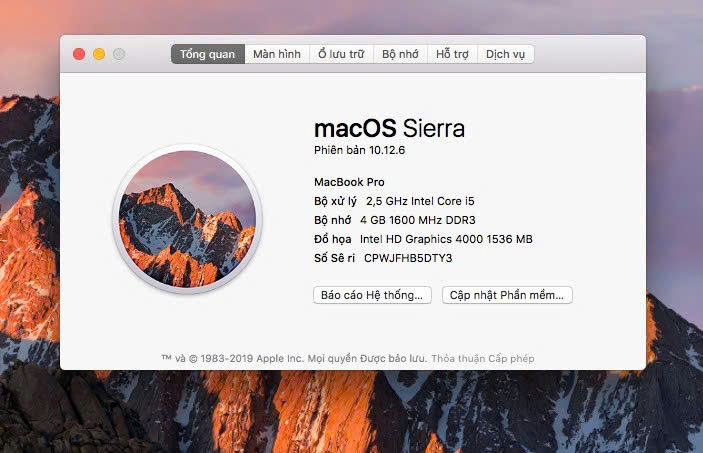Click the macOS Sierra heading
The height and width of the screenshot is (453, 703).
click(389, 128)
